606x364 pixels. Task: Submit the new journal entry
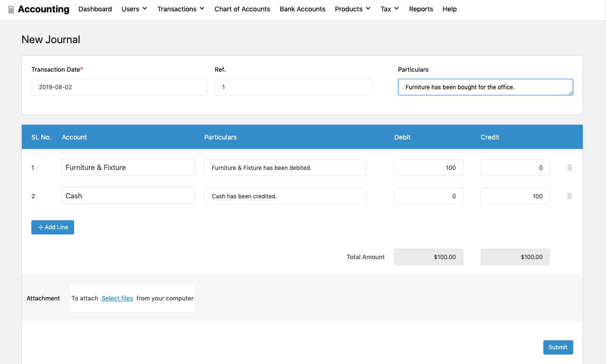tap(558, 347)
